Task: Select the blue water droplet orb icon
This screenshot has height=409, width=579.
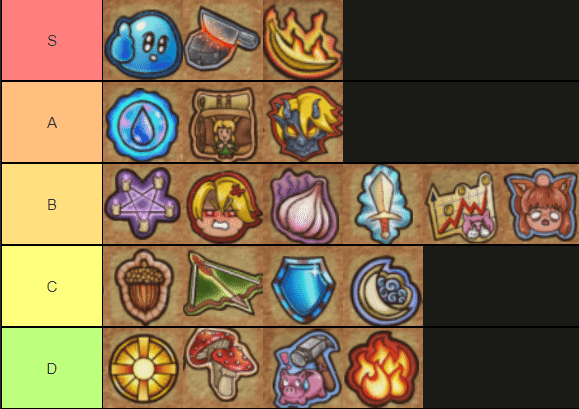Action: pos(143,122)
